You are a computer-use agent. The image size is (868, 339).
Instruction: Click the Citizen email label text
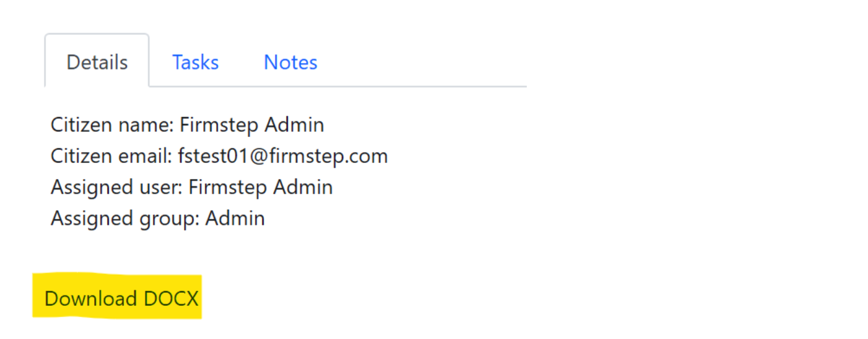[112, 156]
